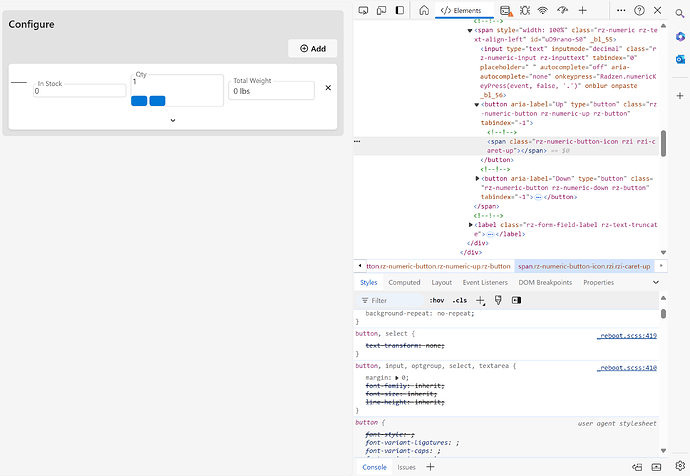Open the _reboot.scss:419 source link

627,336
